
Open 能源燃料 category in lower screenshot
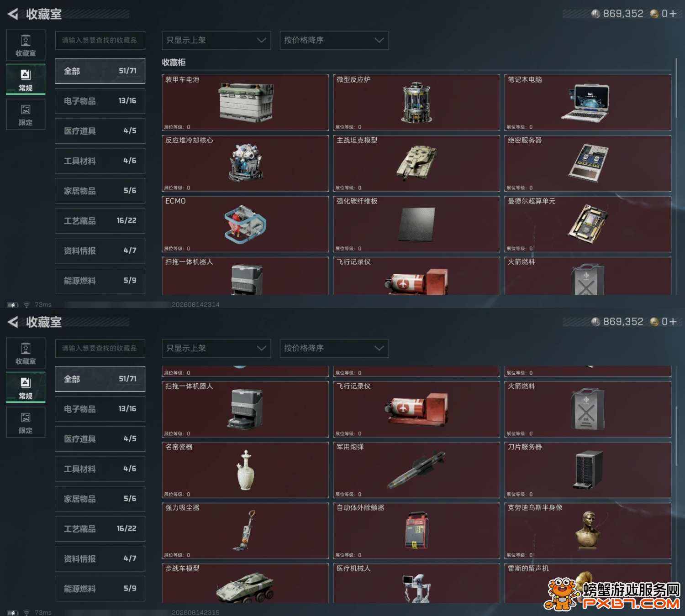[100, 589]
